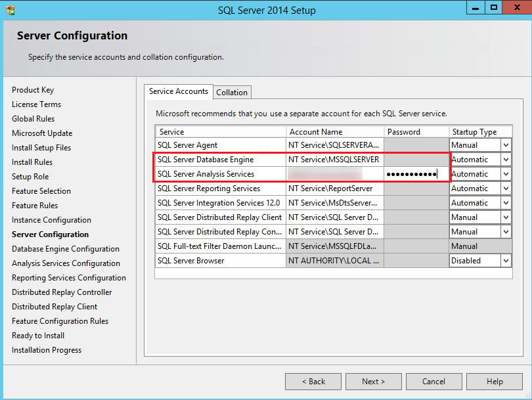
Task: Select the Service Accounts tab
Action: click(179, 91)
